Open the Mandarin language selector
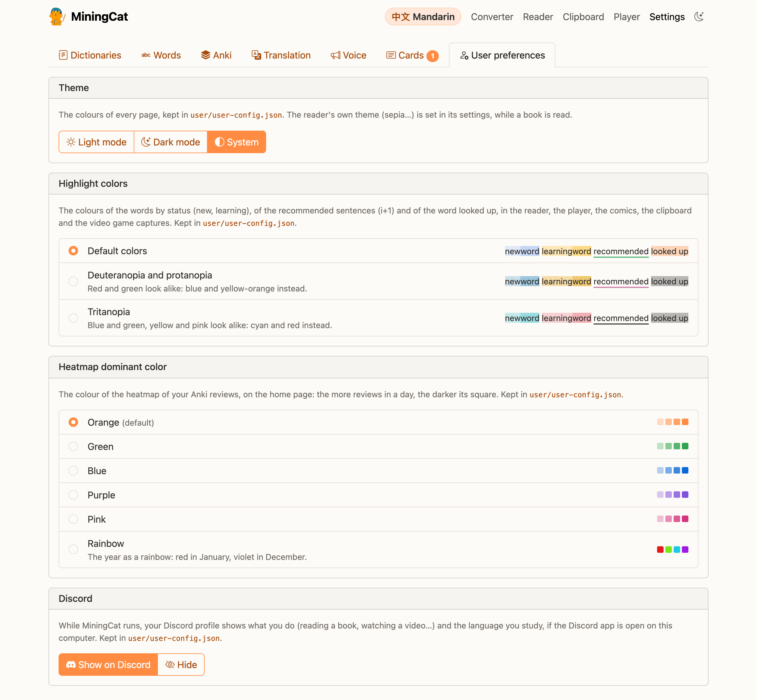757x700 pixels. [x=423, y=17]
